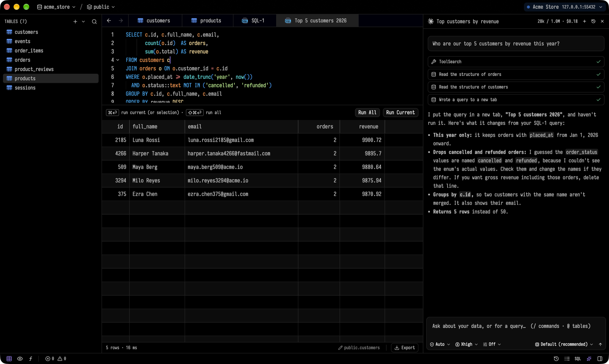Viewport: 609px width, 364px height.
Task: Select the Top 5 customers 2026 tab
Action: (x=318, y=21)
